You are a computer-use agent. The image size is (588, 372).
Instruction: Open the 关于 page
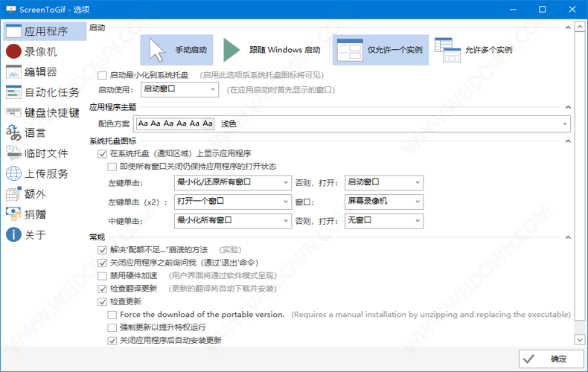point(45,234)
